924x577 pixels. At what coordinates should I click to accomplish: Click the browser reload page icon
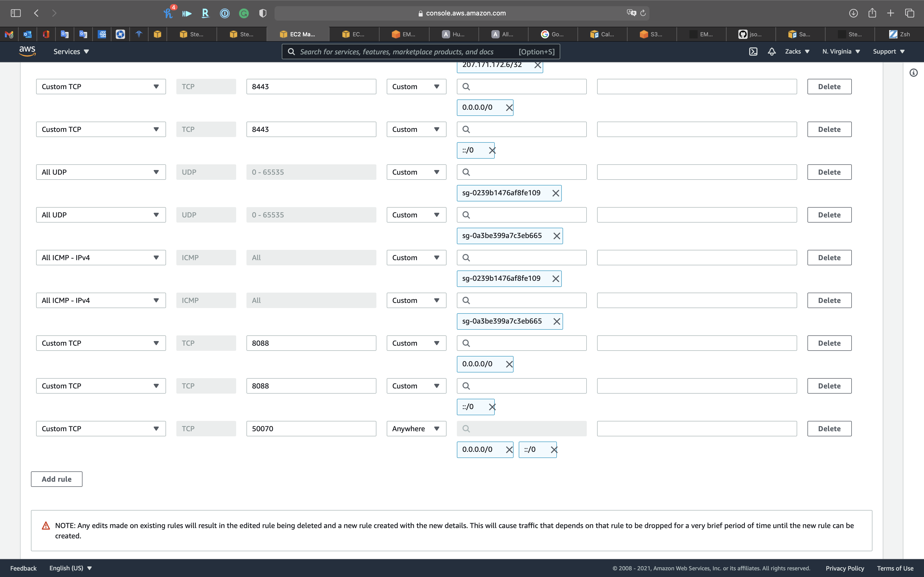(643, 13)
